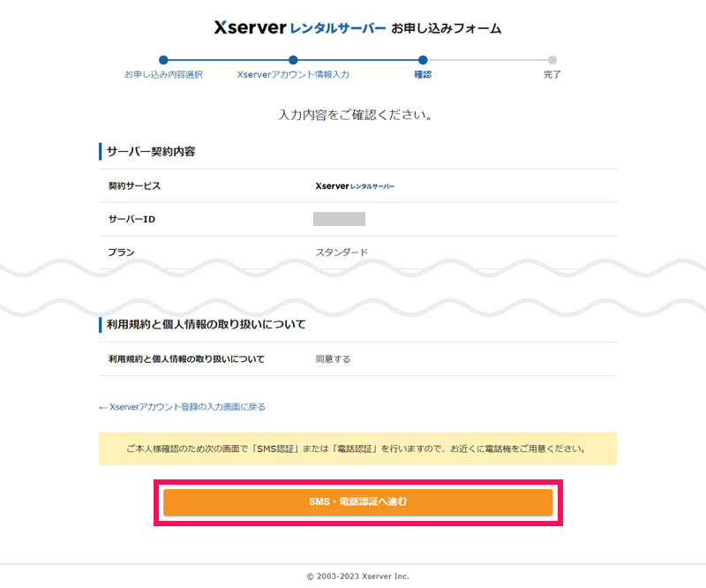The width and height of the screenshot is (706, 588).
Task: Click the お申し込みフォーム title text
Action: click(x=447, y=28)
